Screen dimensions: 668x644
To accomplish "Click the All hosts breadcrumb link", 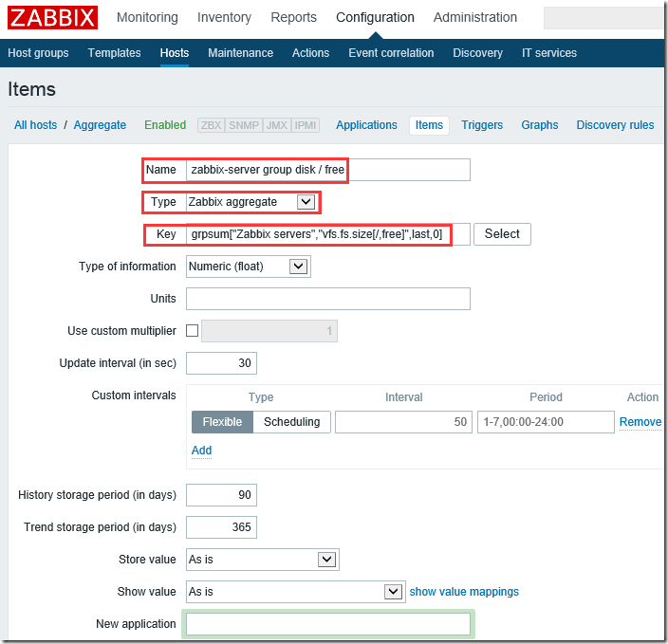I will (x=35, y=125).
